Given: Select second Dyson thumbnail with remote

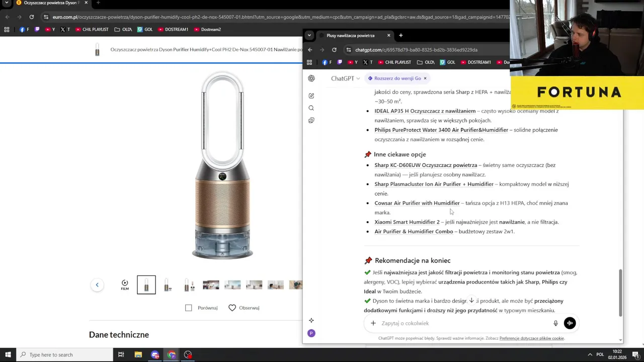Looking at the screenshot, I should click(168, 285).
